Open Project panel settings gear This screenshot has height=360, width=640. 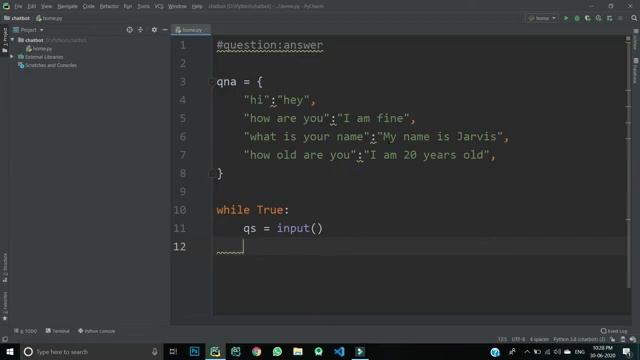tap(154, 30)
